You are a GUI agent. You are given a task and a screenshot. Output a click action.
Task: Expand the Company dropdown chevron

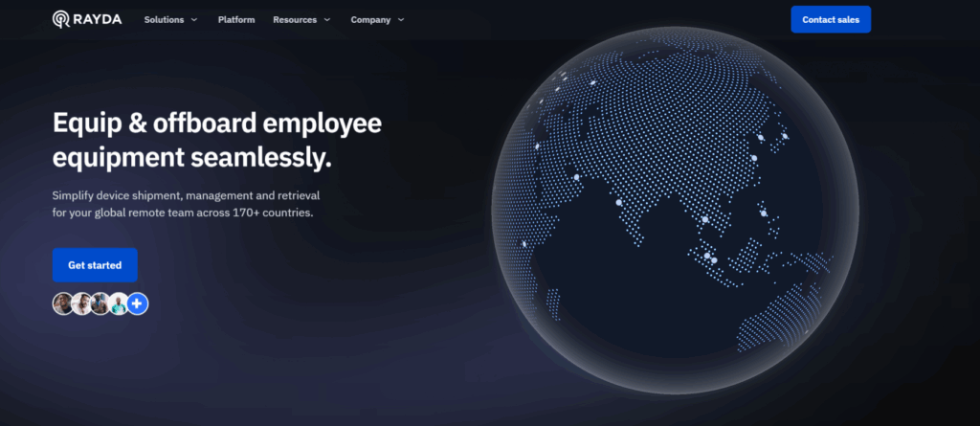point(400,20)
